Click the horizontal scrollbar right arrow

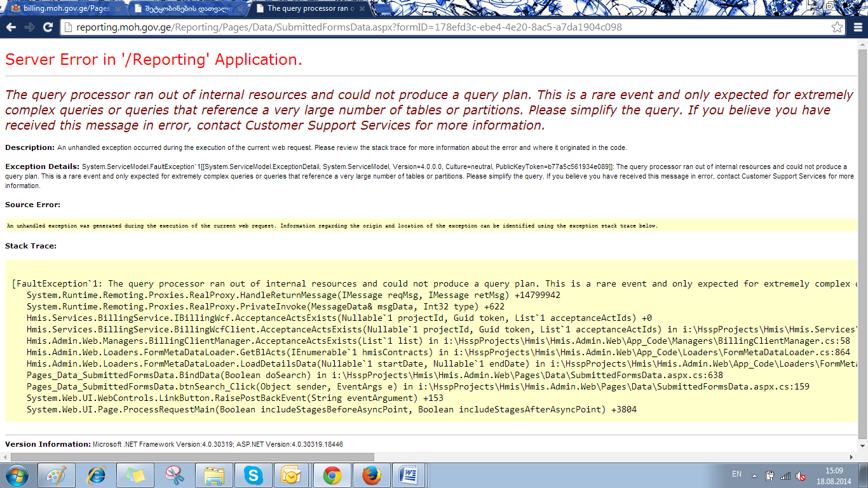click(x=852, y=457)
